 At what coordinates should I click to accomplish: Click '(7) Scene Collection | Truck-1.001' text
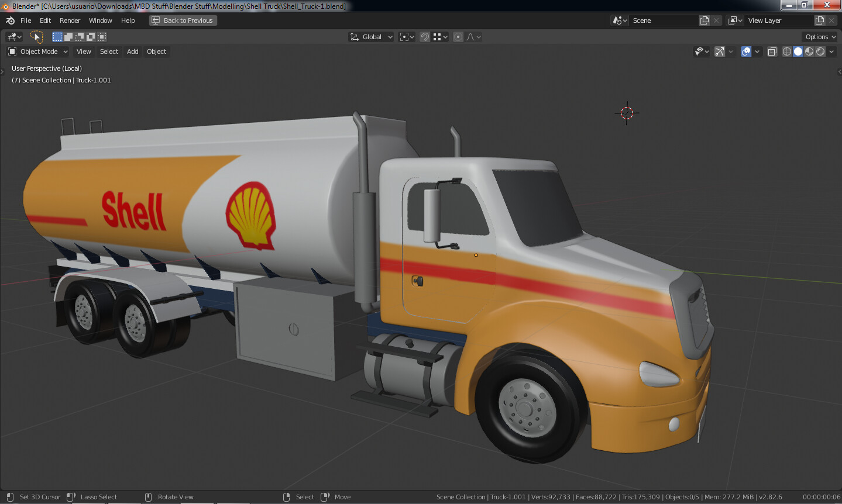61,80
